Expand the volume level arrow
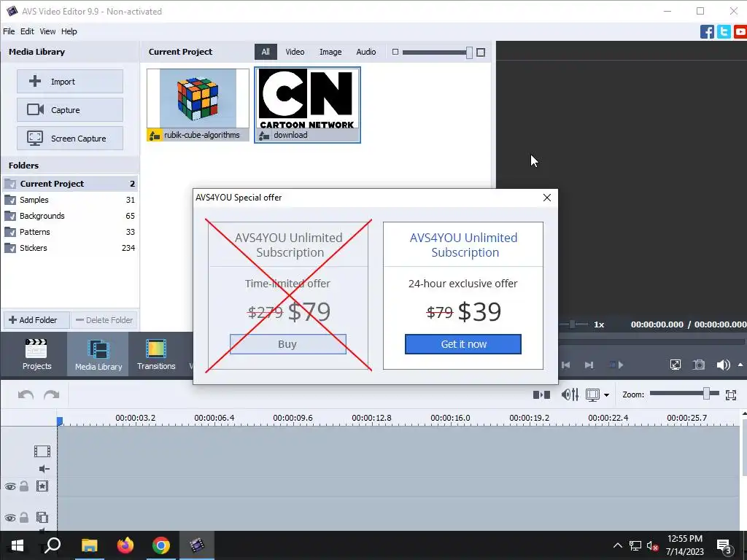The width and height of the screenshot is (747, 560). 740,365
